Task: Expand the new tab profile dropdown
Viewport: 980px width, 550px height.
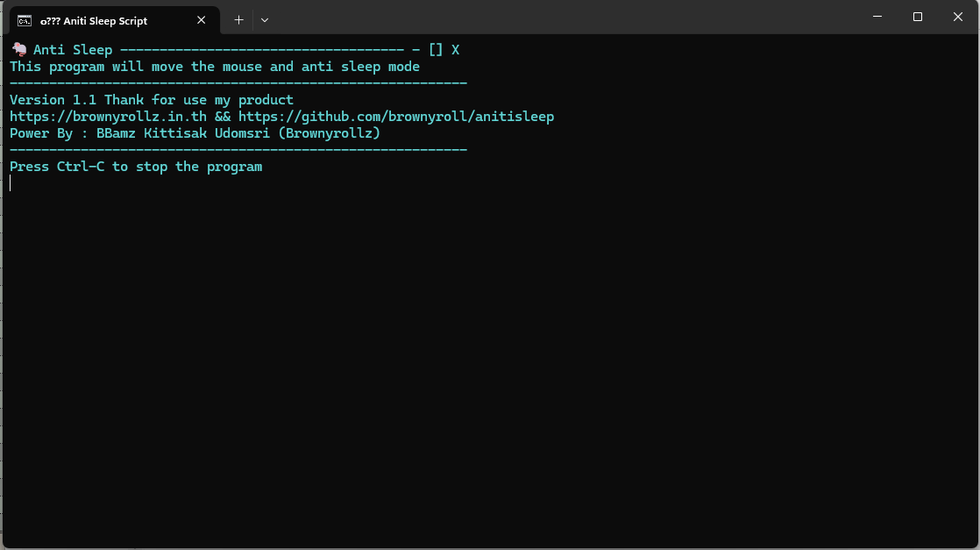Action: pos(265,19)
